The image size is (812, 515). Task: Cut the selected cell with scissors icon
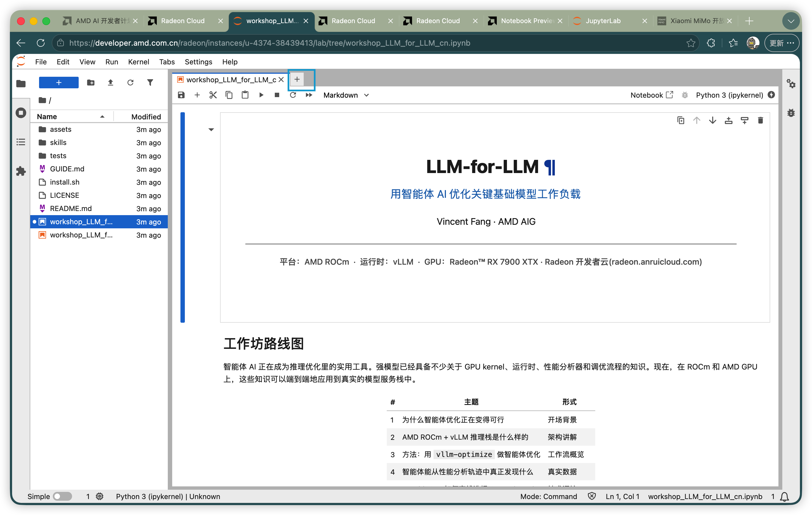(213, 95)
